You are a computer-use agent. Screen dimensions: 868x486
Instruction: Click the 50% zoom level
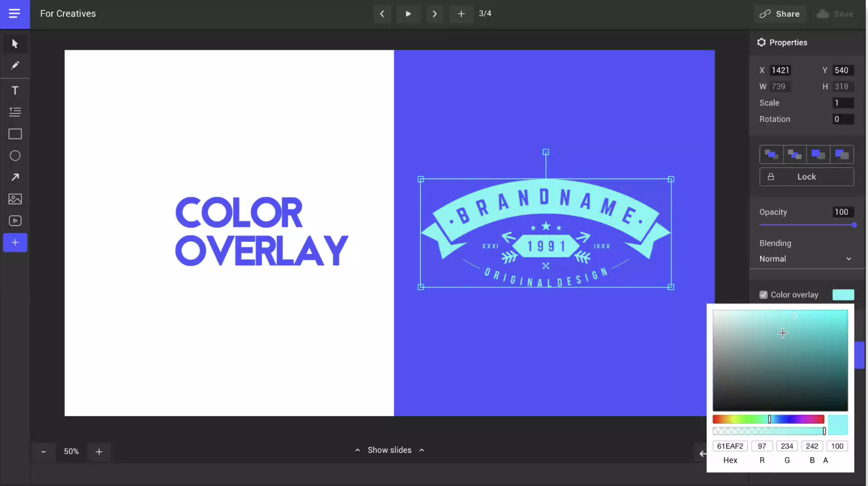click(x=71, y=452)
